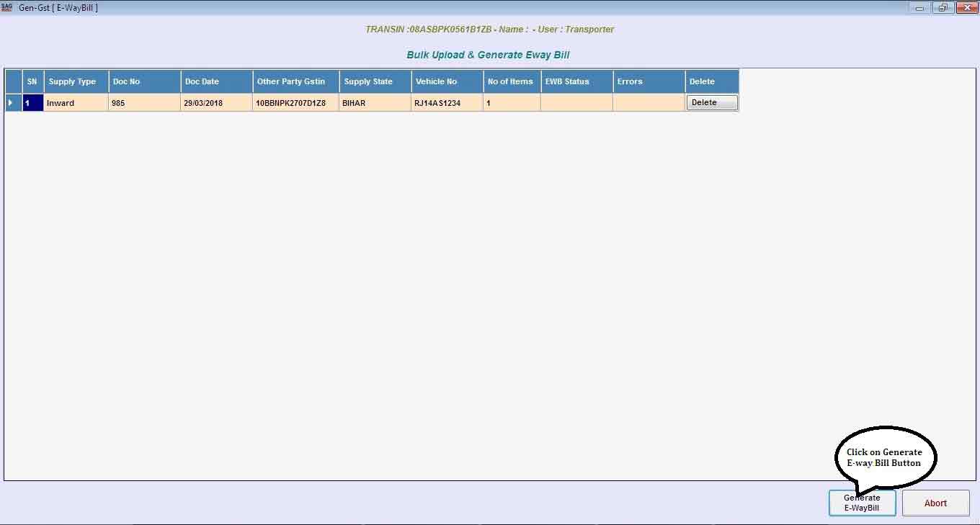
Task: Click the GSTIN cell 10BBNPK2707D1Z8
Action: pyautogui.click(x=295, y=103)
